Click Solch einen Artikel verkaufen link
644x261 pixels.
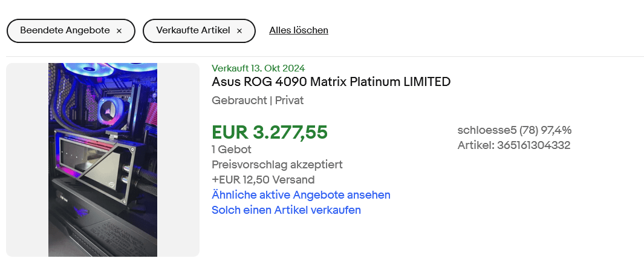[x=286, y=210]
